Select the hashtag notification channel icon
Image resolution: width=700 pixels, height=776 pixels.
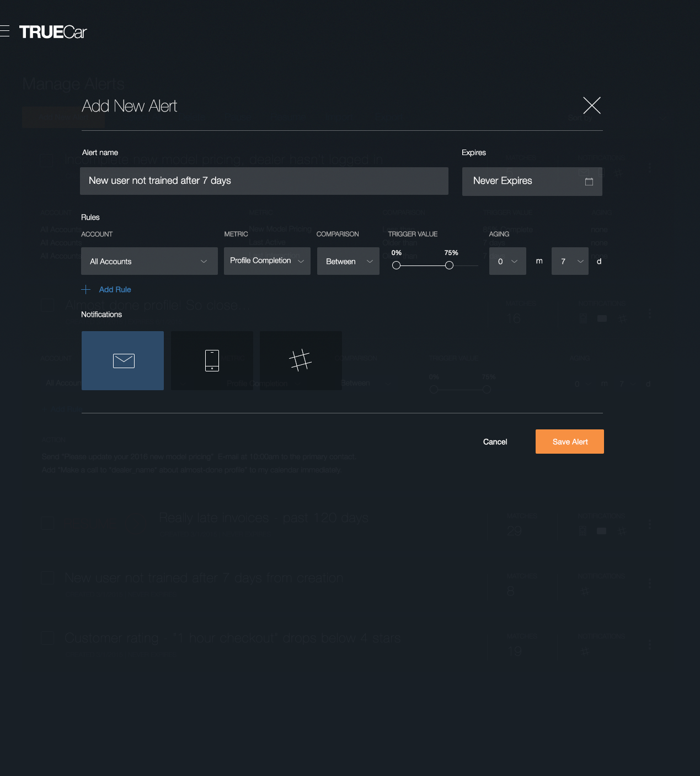coord(301,360)
